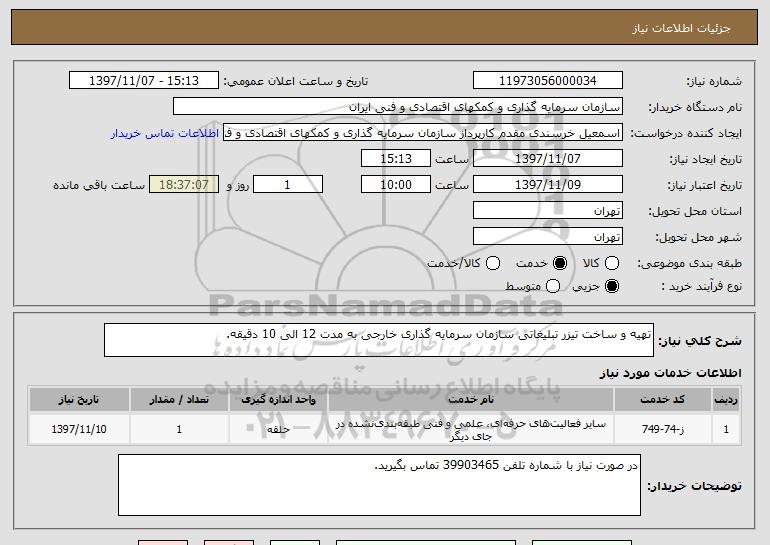The width and height of the screenshot is (770, 545).
Task: Click the استان محل تحویل field تهران
Action: pos(548,211)
